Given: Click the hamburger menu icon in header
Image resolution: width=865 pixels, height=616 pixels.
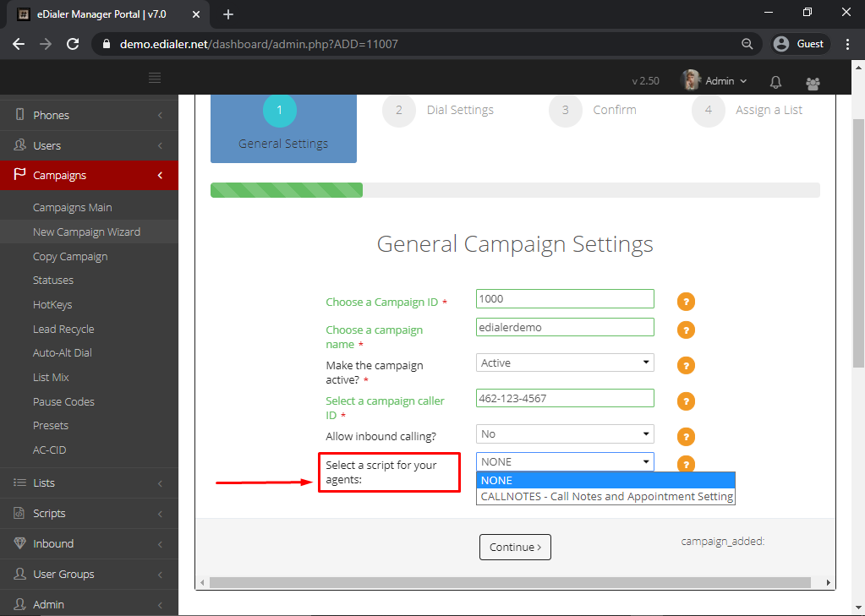Looking at the screenshot, I should [155, 78].
